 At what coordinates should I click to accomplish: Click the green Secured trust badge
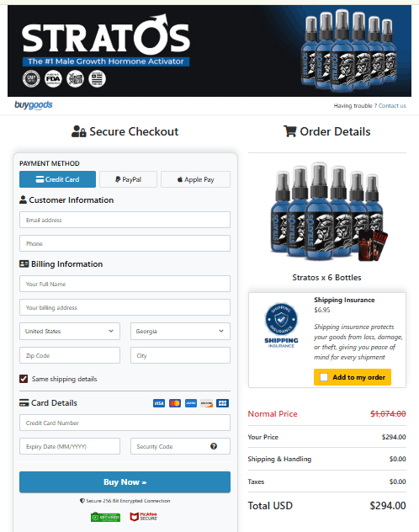(x=105, y=517)
